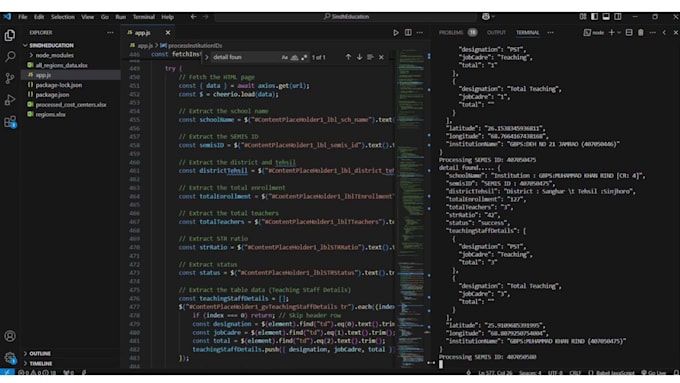Screen dimensions: 680x383
Task: Open the File menu
Action: pyautogui.click(x=23, y=17)
